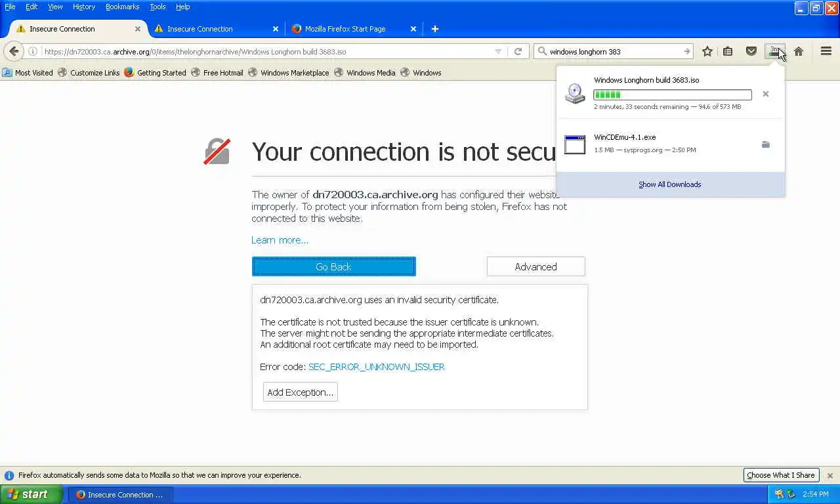Click the ISO disc file icon in downloads

pyautogui.click(x=575, y=94)
